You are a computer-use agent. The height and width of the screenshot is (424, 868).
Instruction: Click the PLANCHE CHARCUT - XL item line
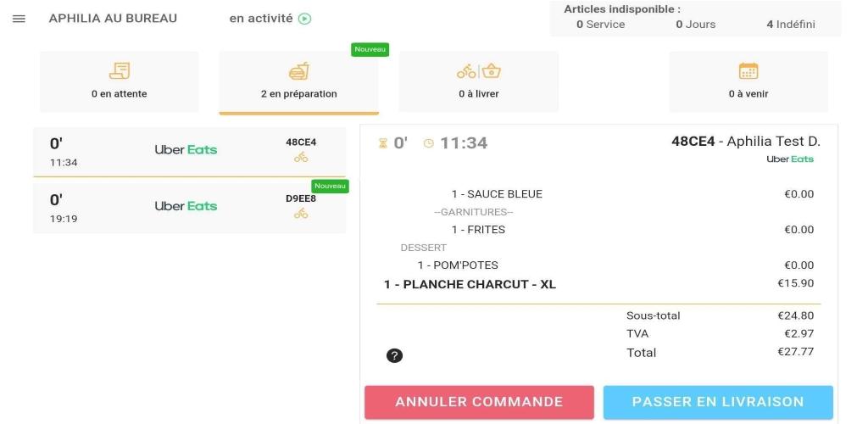click(x=598, y=285)
